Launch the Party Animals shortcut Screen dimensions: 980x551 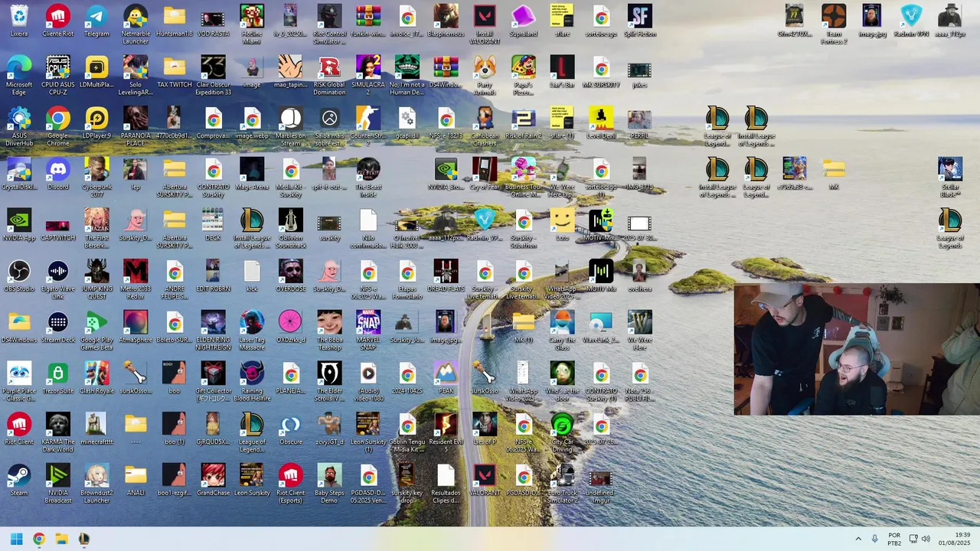click(x=485, y=76)
